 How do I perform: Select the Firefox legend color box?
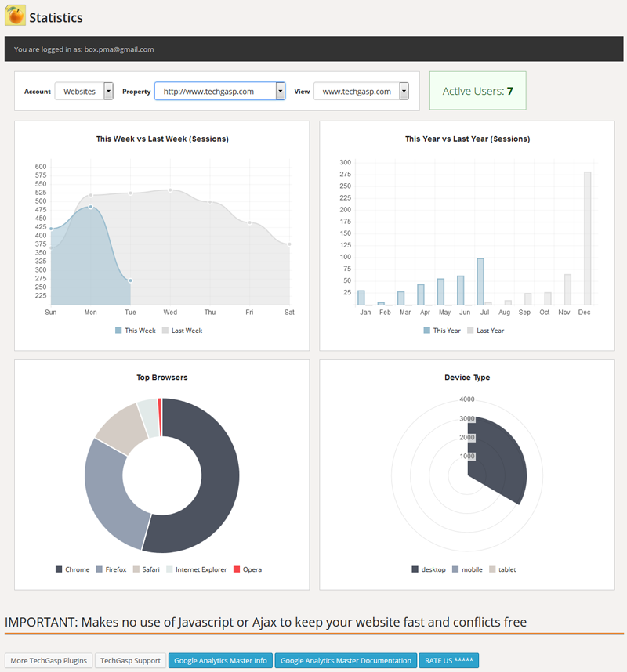coord(99,569)
